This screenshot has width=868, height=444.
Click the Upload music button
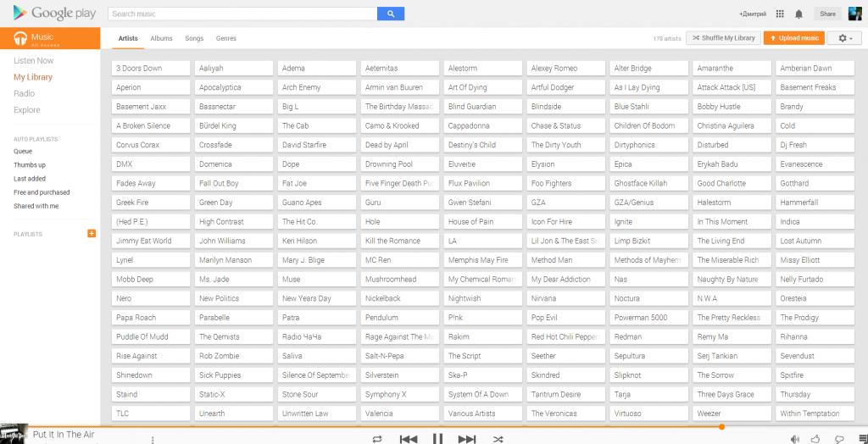click(x=793, y=38)
